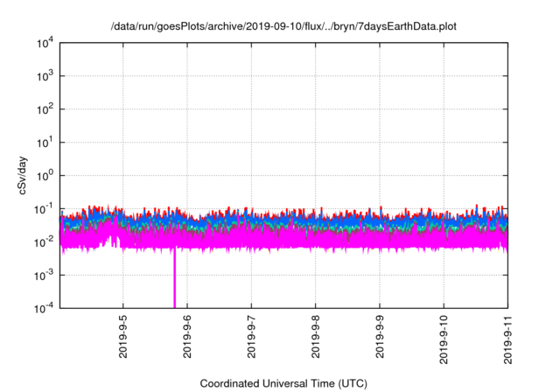Click the 10^-1 y-axis tick label

[x=44, y=209]
